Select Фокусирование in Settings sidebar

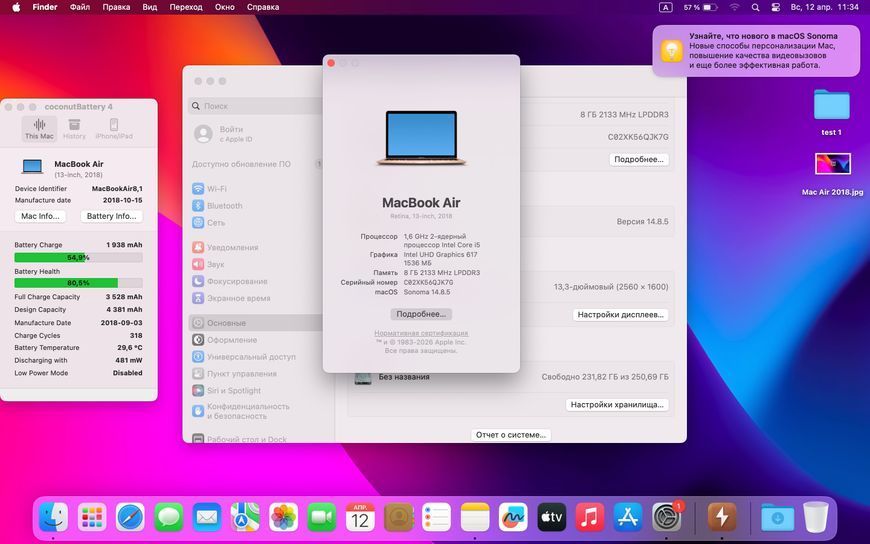pyautogui.click(x=255, y=281)
